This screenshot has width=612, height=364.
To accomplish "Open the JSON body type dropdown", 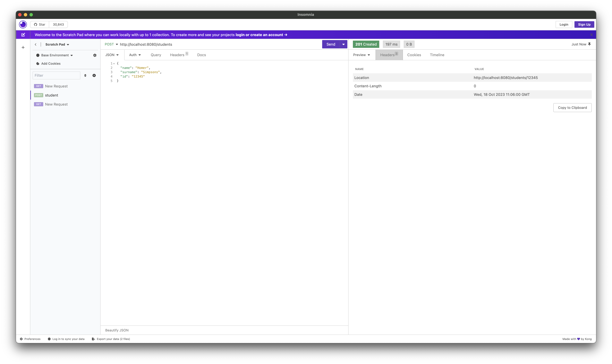I will click(112, 55).
